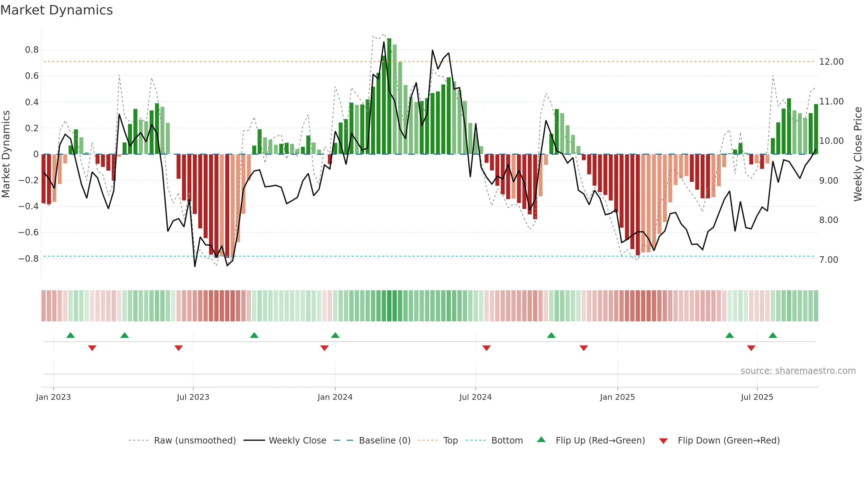868x488 pixels.
Task: Click the Jul 2024 axis label
Action: click(476, 397)
